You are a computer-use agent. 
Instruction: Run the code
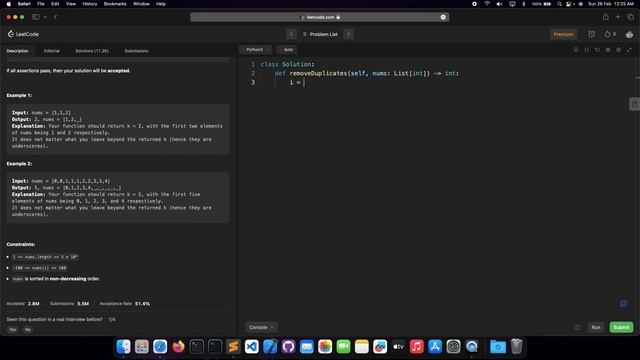596,327
